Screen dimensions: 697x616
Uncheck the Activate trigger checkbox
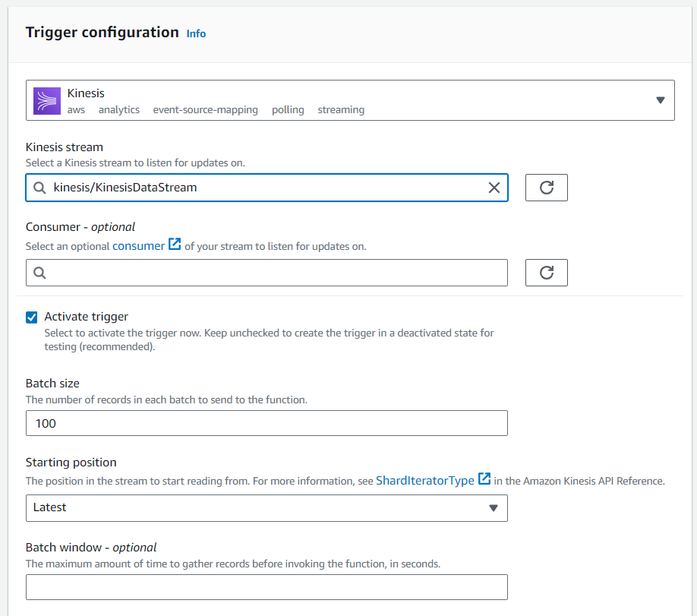32,317
